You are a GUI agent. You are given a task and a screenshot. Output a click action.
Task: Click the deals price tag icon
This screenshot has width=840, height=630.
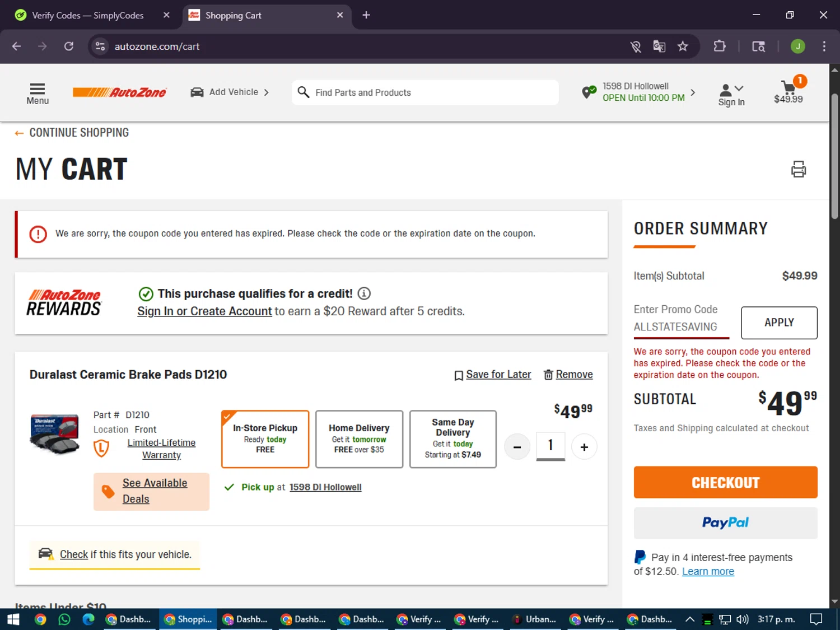click(108, 492)
